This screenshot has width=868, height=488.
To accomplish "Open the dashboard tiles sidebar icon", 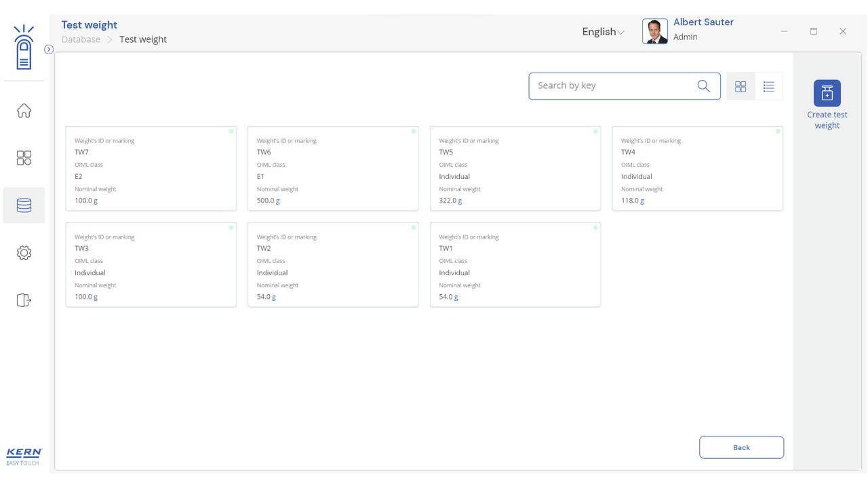I will point(24,158).
